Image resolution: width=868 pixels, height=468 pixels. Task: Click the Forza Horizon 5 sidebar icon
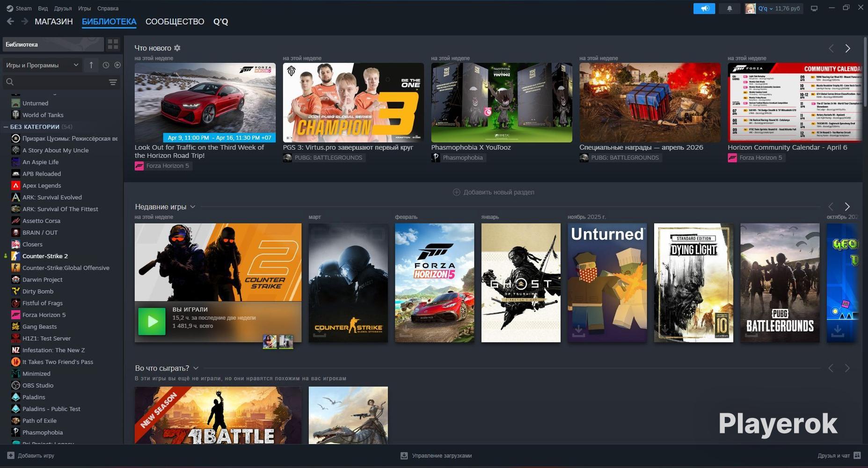point(15,315)
